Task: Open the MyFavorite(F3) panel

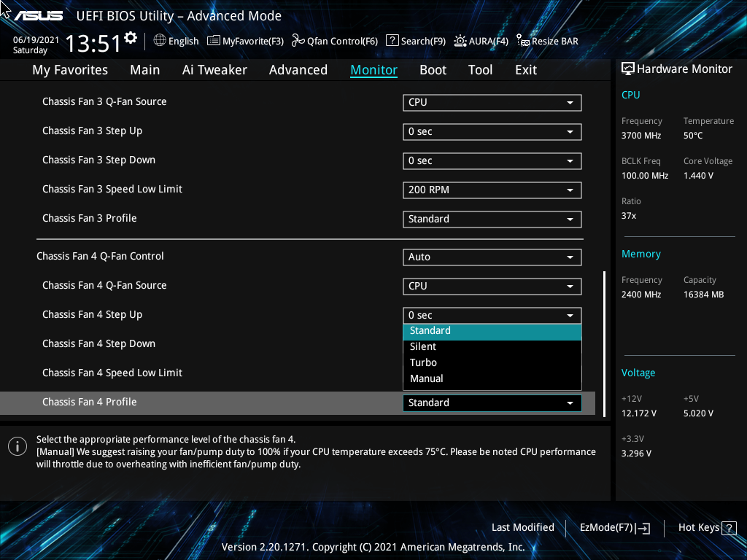Action: (245, 41)
